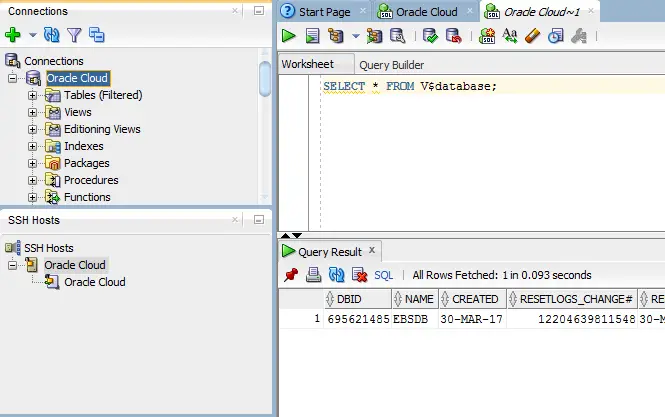
Task: Pin the Query Result tab with the pushpin
Action: click(x=291, y=275)
